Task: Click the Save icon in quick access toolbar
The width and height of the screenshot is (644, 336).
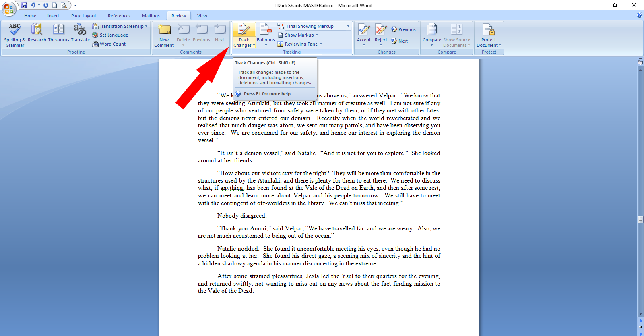Action: pyautogui.click(x=24, y=5)
